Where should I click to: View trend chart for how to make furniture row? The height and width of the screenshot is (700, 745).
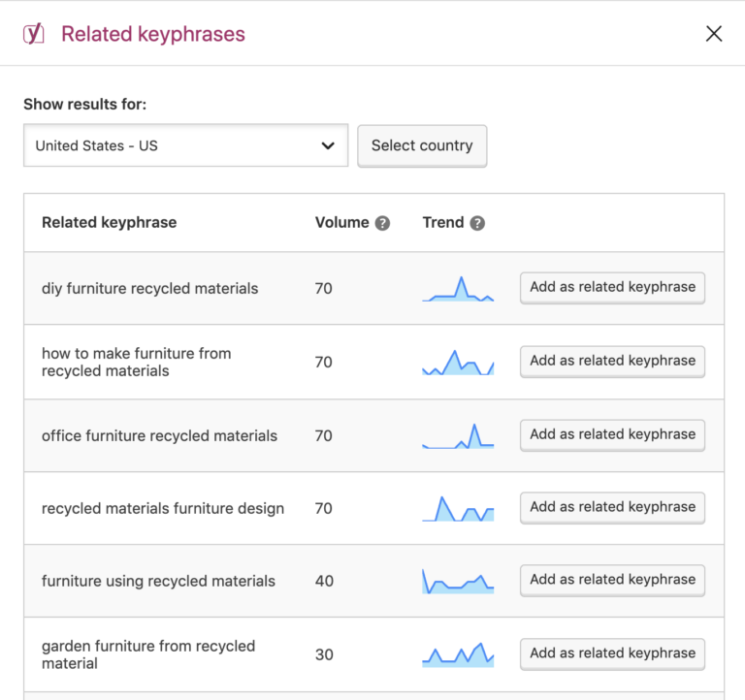(458, 363)
